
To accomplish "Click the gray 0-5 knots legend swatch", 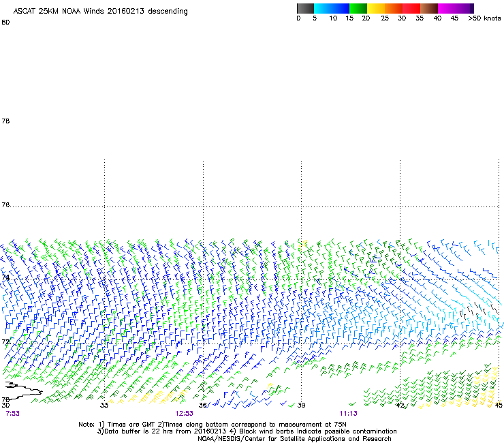I will click(x=305, y=8).
